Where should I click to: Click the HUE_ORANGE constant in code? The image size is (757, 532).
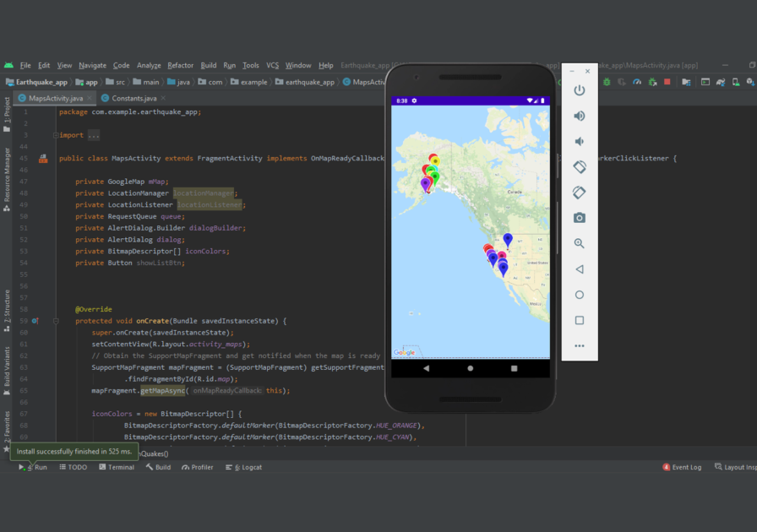[x=398, y=426]
